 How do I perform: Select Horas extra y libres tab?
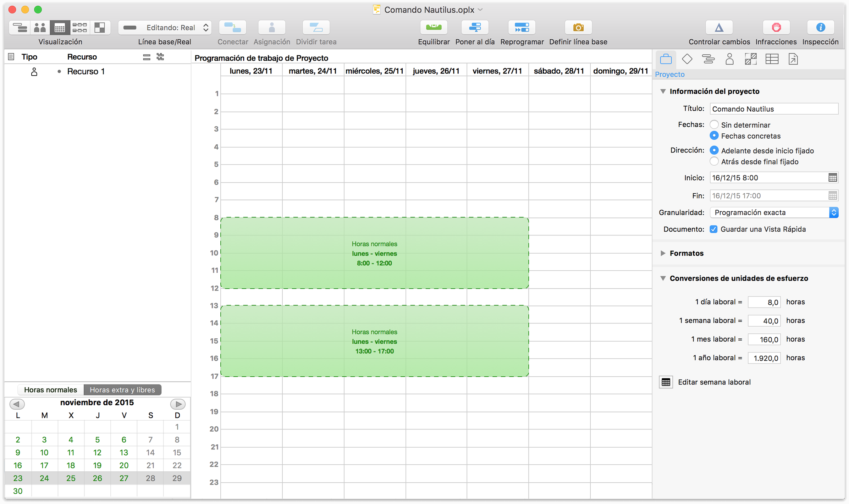(x=122, y=390)
